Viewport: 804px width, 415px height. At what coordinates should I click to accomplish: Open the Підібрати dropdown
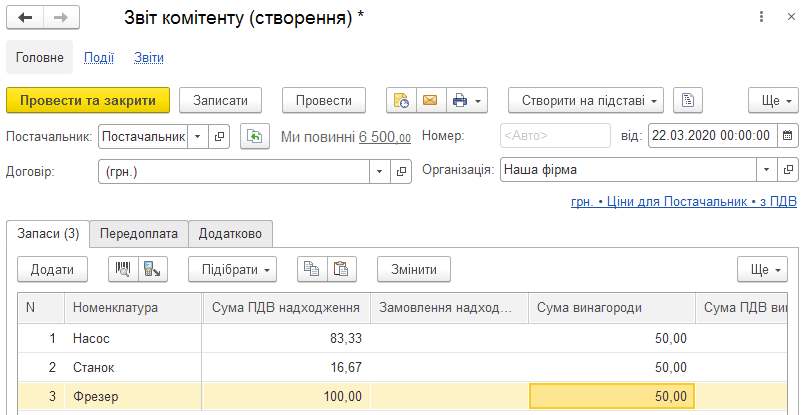232,269
